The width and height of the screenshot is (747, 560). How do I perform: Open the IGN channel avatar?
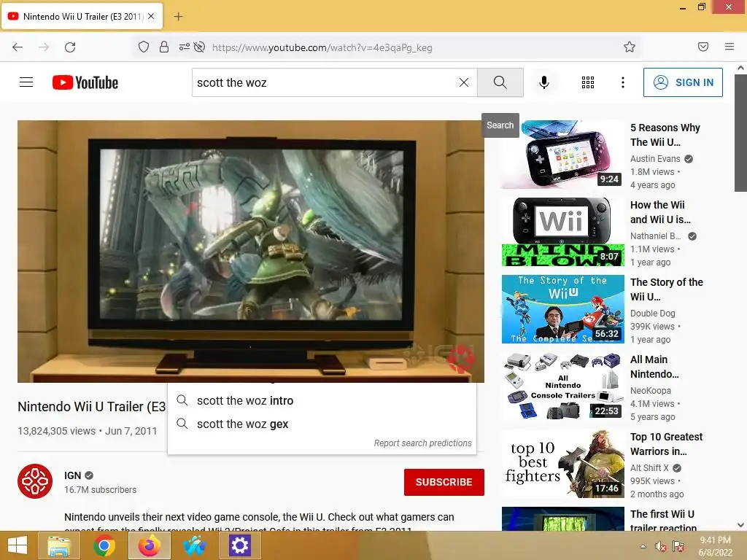[x=35, y=481]
